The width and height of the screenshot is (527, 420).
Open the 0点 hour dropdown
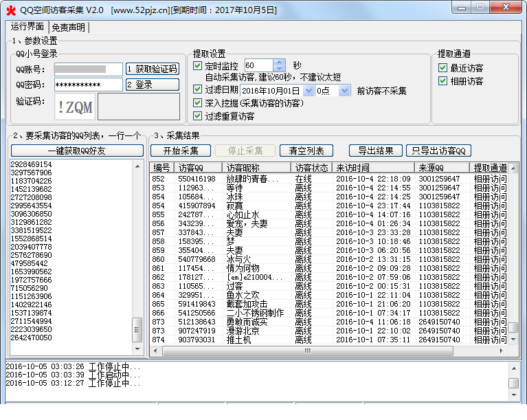click(344, 91)
